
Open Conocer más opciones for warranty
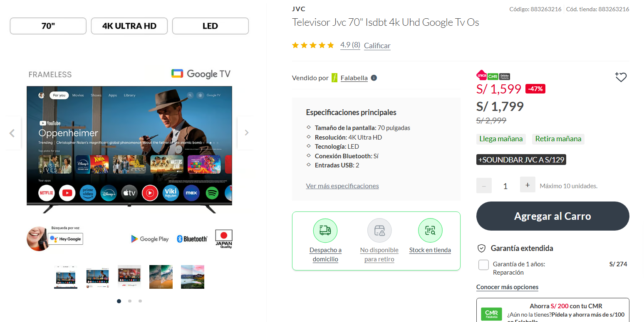click(507, 287)
